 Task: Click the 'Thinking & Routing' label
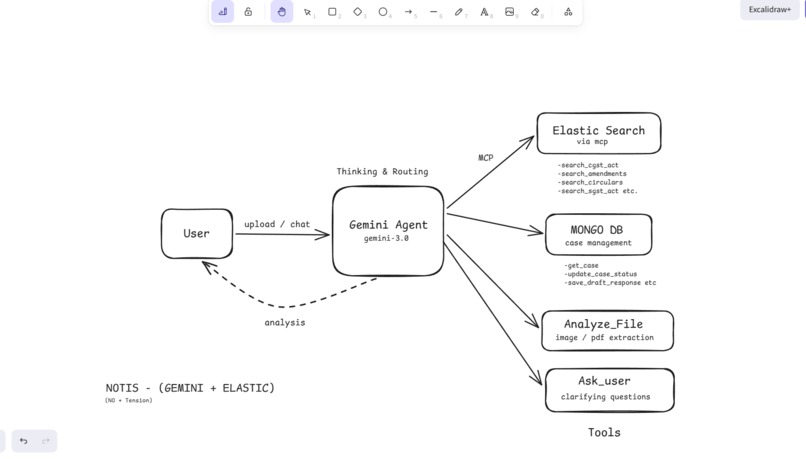(x=382, y=172)
